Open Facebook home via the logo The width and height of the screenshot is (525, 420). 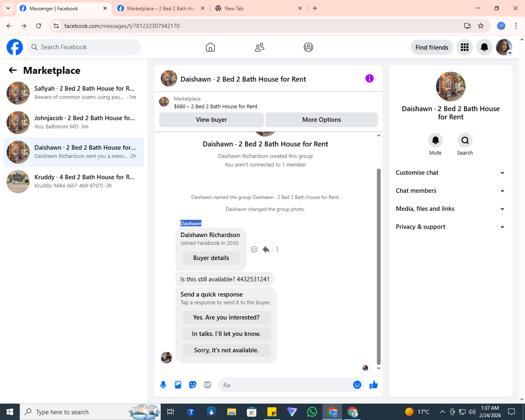coord(15,47)
